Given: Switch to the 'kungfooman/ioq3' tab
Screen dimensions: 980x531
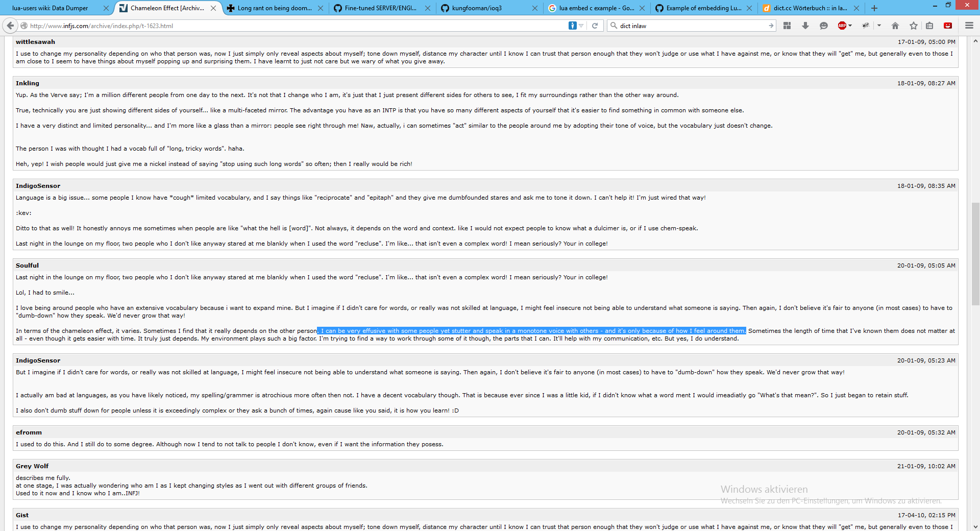Looking at the screenshot, I should coord(477,8).
